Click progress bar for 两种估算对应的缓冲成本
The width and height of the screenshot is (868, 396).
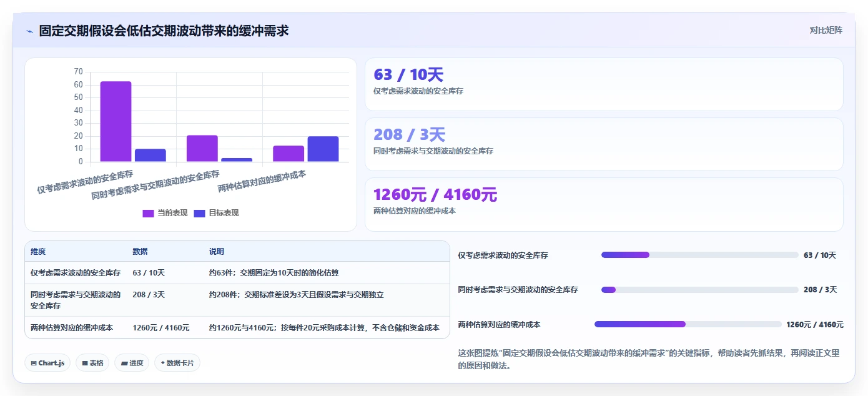coord(688,324)
